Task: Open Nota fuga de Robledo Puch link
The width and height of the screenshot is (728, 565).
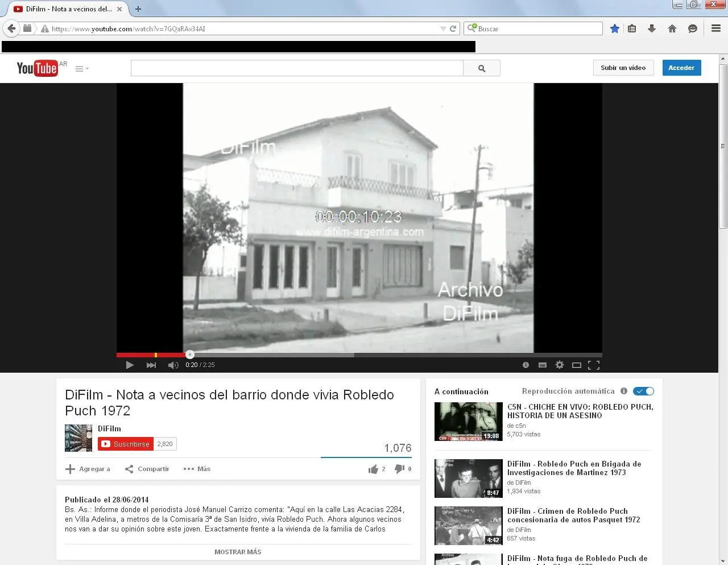Action: point(577,559)
